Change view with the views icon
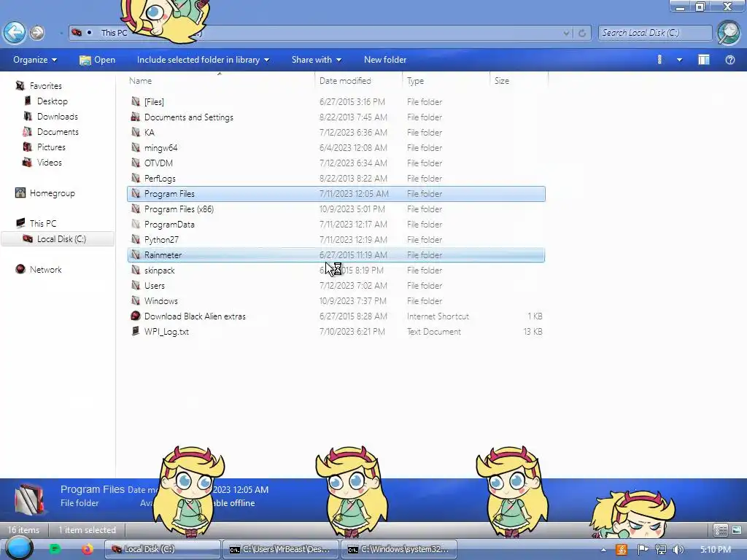Image resolution: width=747 pixels, height=560 pixels. (659, 60)
